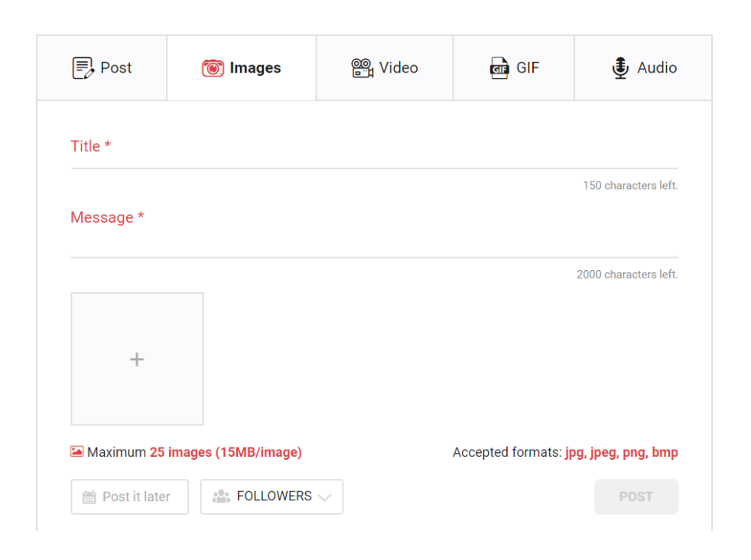Open the Video tab label
This screenshot has width=751, height=560.
click(398, 68)
